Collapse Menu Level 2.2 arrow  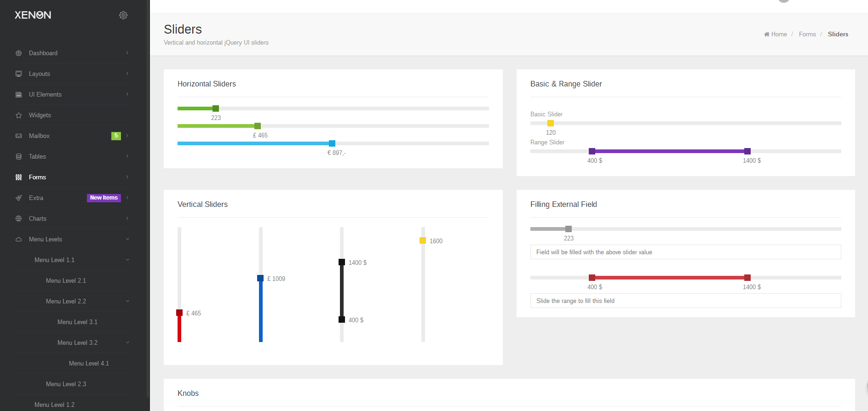click(x=127, y=301)
